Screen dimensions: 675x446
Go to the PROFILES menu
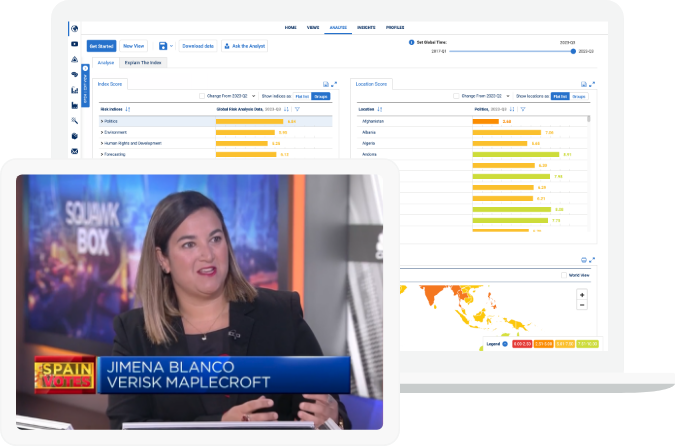(x=395, y=28)
